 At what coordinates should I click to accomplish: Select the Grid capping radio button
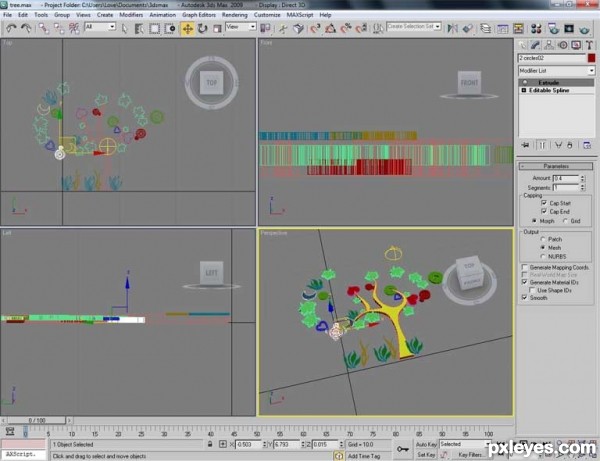tap(565, 221)
